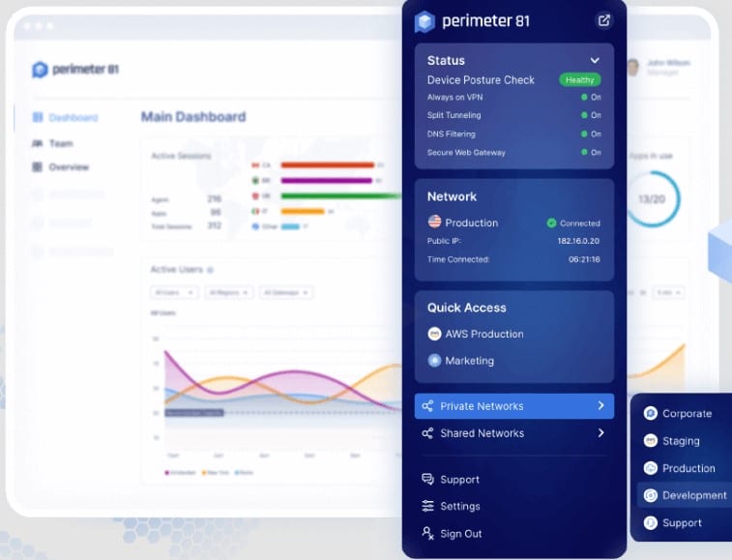The height and width of the screenshot is (560, 732).
Task: Click the Development network icon in submenu
Action: (x=651, y=495)
